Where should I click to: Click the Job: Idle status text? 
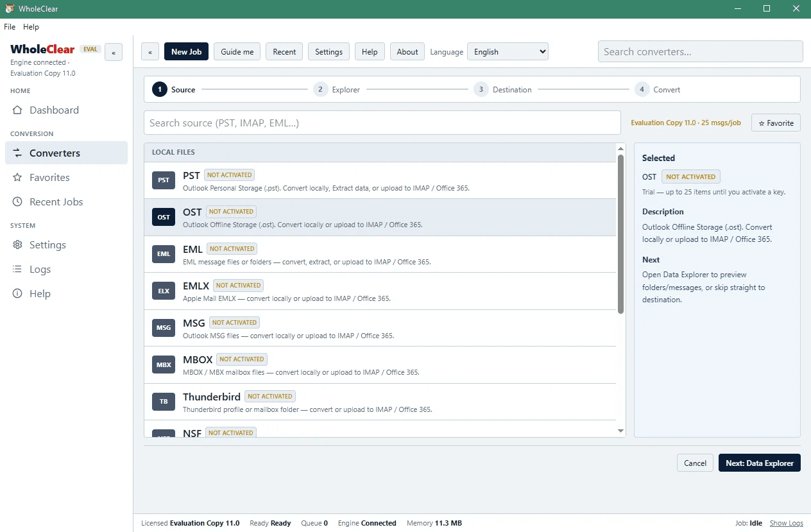pos(749,523)
